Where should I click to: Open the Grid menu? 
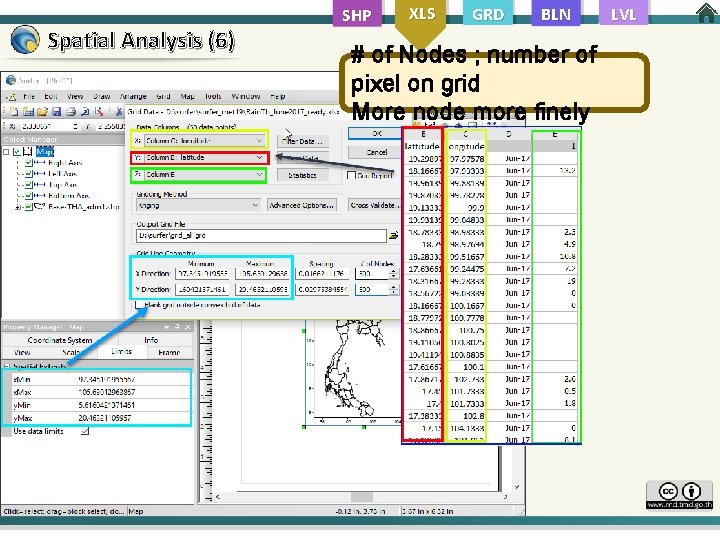tap(163, 96)
